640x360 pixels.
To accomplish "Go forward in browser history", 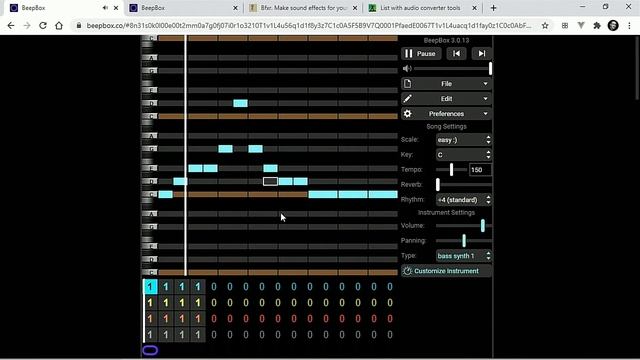I will point(27,25).
